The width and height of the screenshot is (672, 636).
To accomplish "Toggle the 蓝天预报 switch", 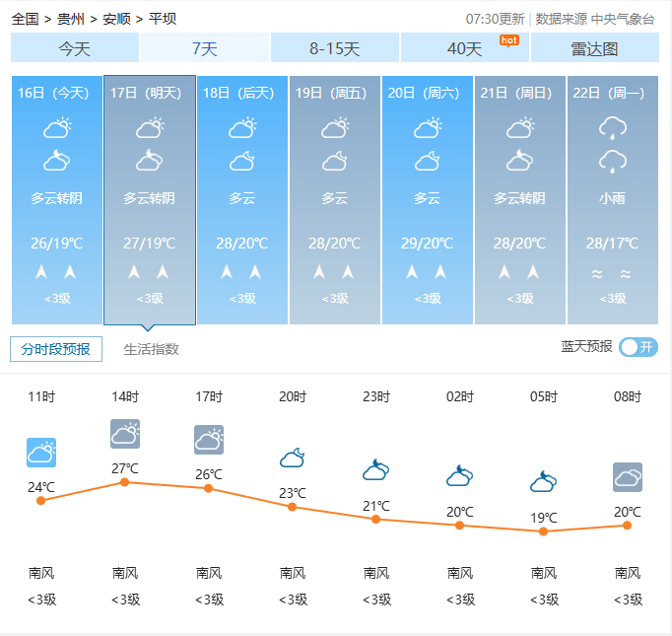I will click(x=638, y=347).
